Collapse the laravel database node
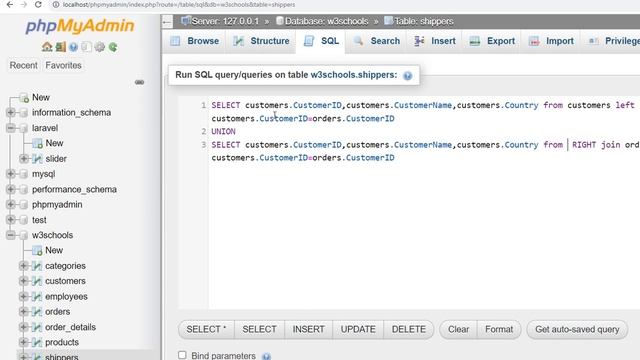Image resolution: width=640 pixels, height=360 pixels. point(11,128)
